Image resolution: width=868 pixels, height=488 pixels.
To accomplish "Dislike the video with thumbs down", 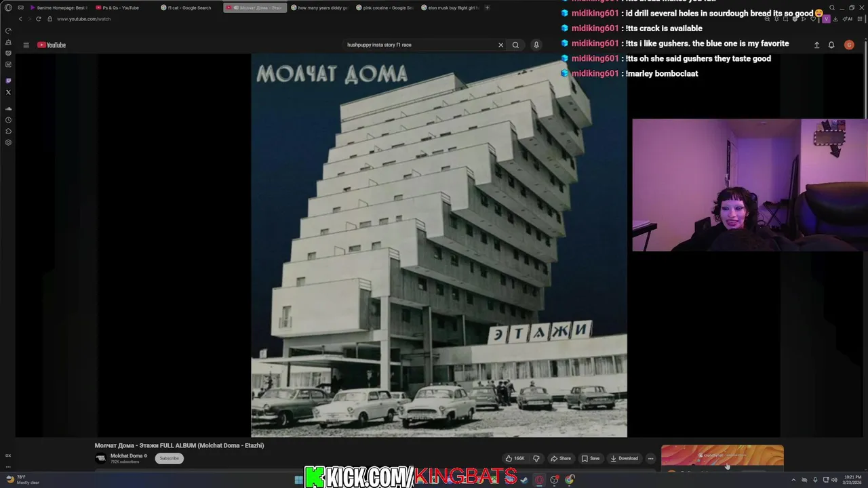I will 536,458.
